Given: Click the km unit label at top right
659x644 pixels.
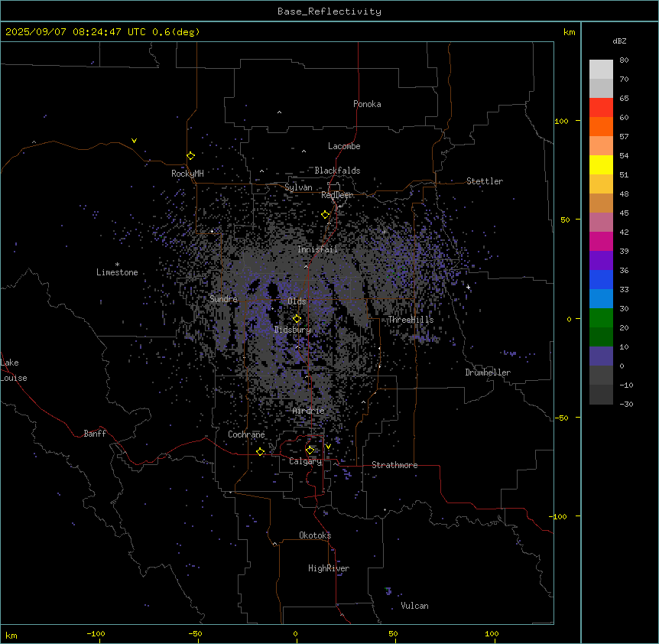Looking at the screenshot, I should [570, 32].
